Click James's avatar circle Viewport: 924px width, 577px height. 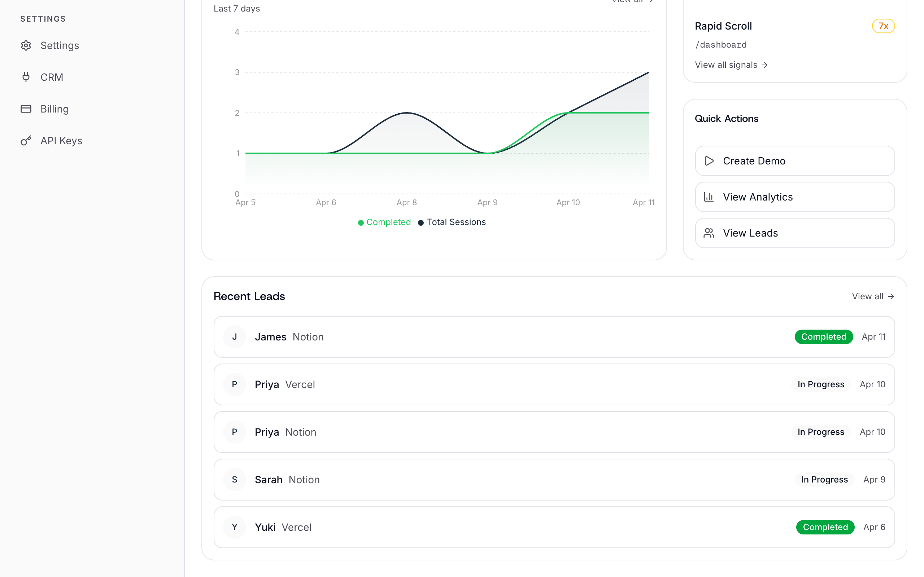235,336
